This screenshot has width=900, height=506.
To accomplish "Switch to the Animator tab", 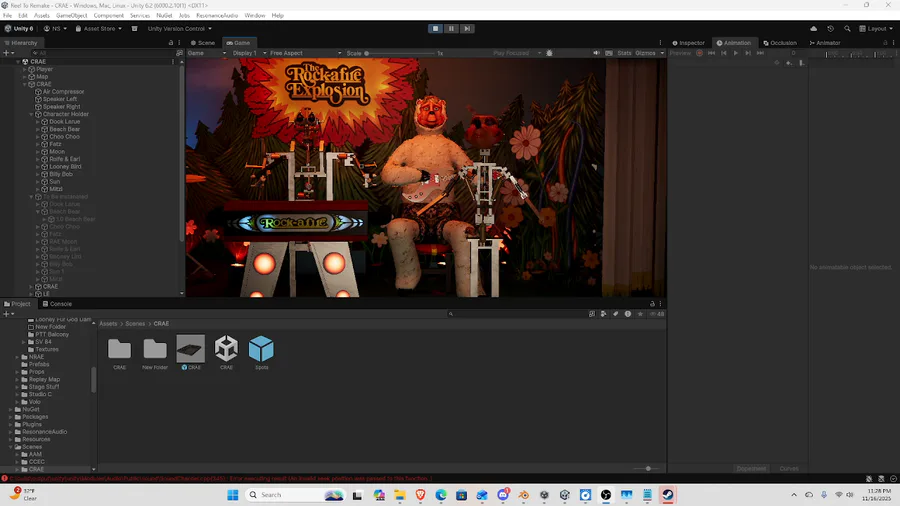I will pos(825,43).
